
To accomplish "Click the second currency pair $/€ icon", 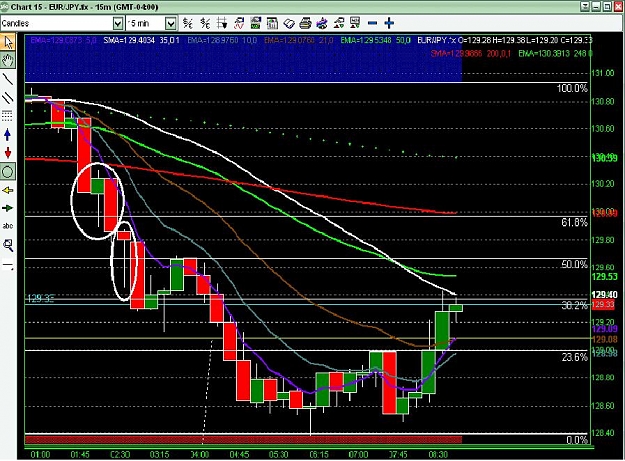I will tap(205, 24).
